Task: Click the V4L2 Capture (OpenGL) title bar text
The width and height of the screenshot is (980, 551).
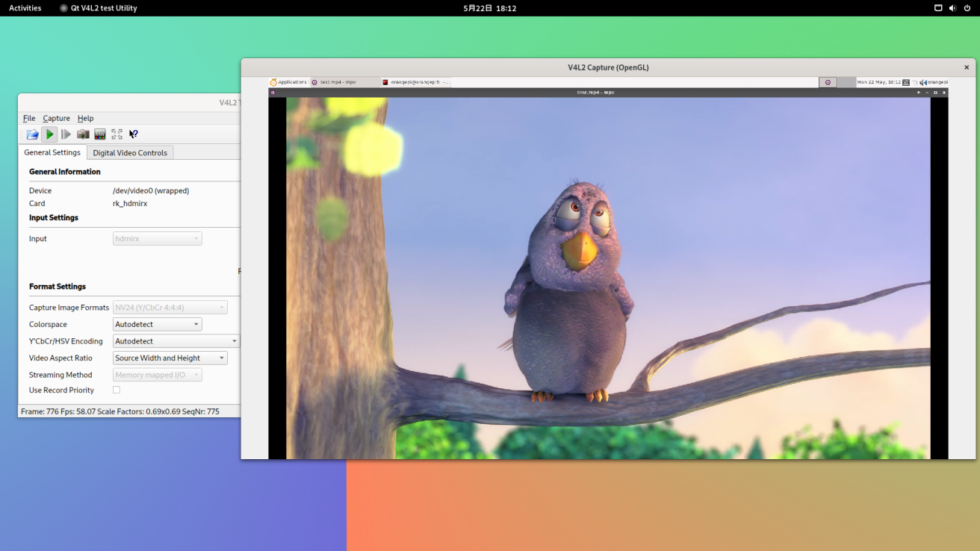Action: point(608,67)
